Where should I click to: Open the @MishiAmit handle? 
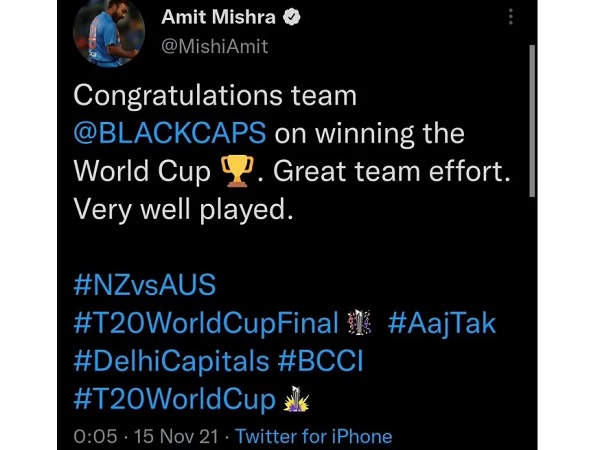[215, 47]
